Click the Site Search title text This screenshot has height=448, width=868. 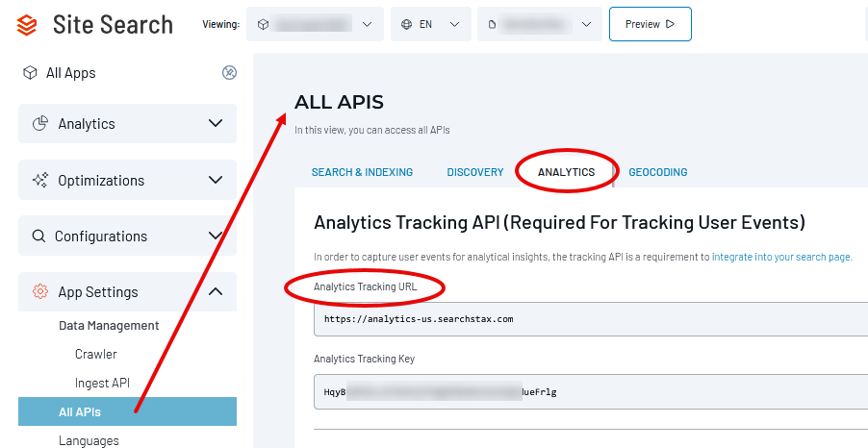[x=113, y=25]
